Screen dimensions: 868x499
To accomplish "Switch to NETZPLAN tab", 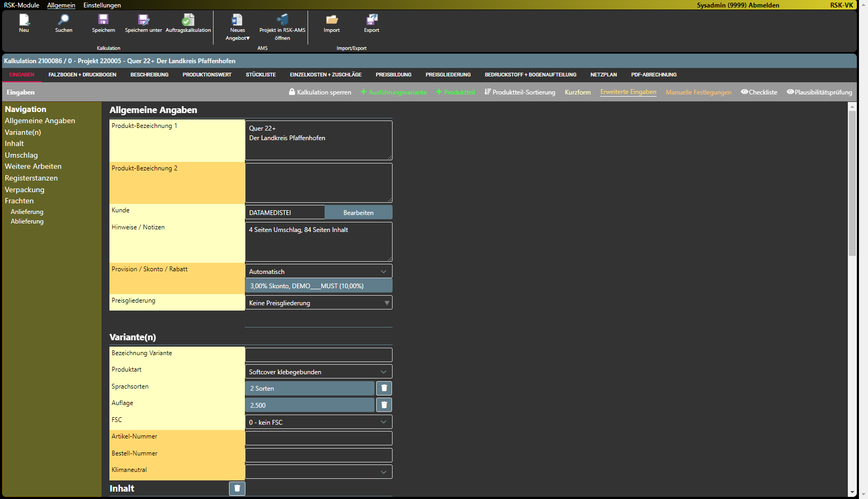I will tap(603, 75).
